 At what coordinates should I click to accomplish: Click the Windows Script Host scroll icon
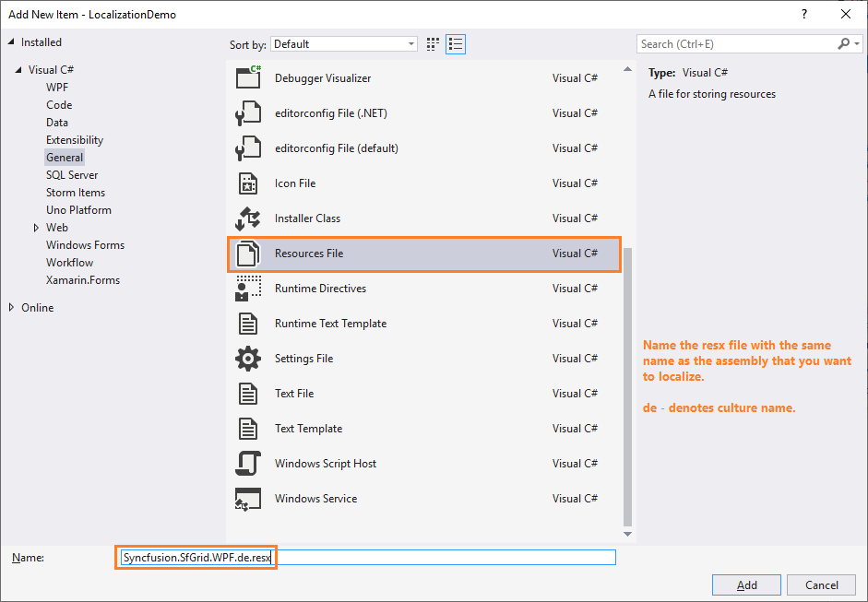click(248, 464)
